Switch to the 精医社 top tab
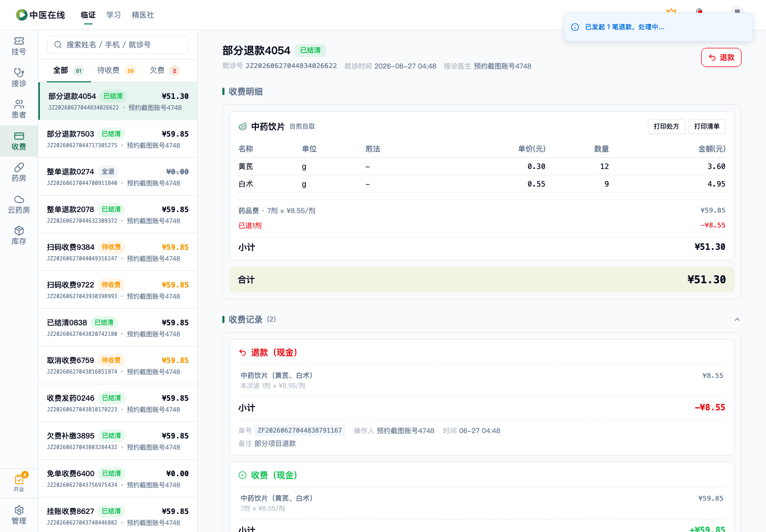766x532 pixels. coord(143,15)
